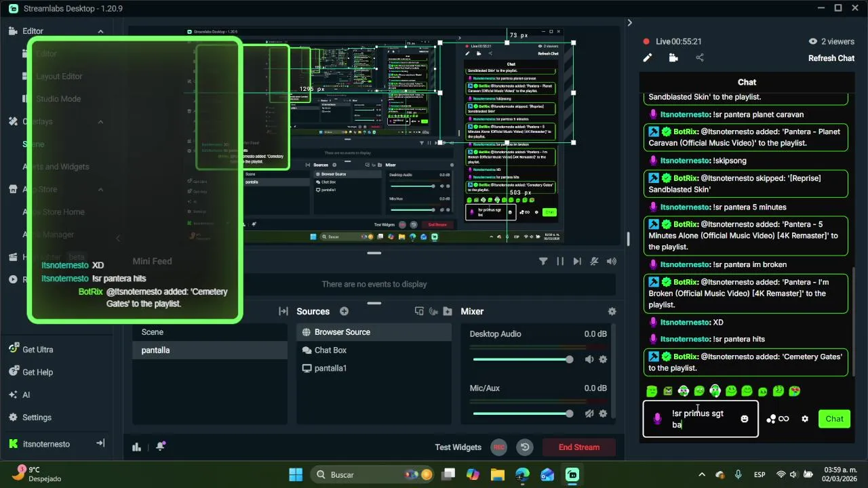The width and height of the screenshot is (868, 488).
Task: Click Test Widgets
Action: 458,447
